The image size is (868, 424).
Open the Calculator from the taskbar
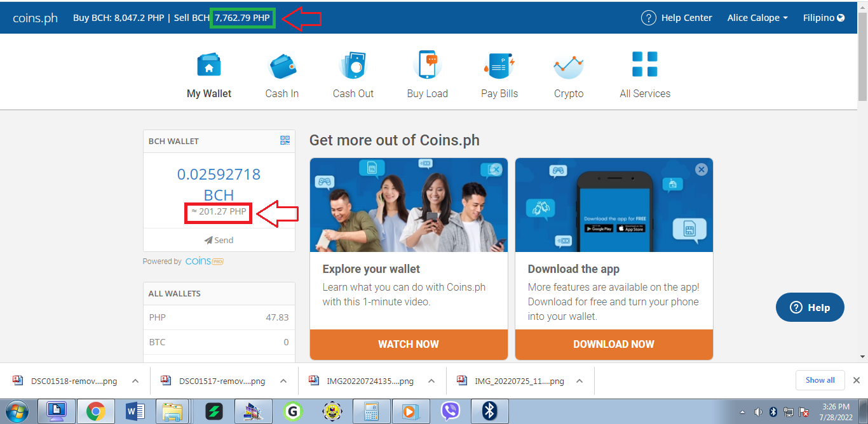click(x=371, y=411)
